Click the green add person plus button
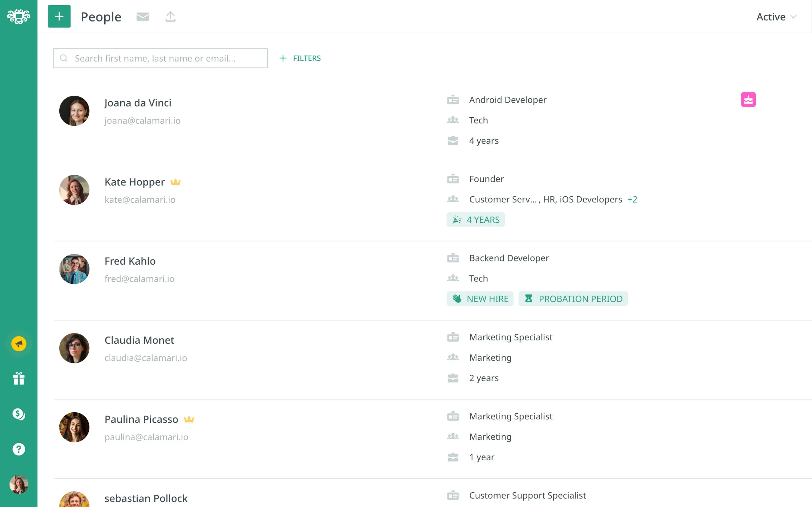 click(59, 17)
